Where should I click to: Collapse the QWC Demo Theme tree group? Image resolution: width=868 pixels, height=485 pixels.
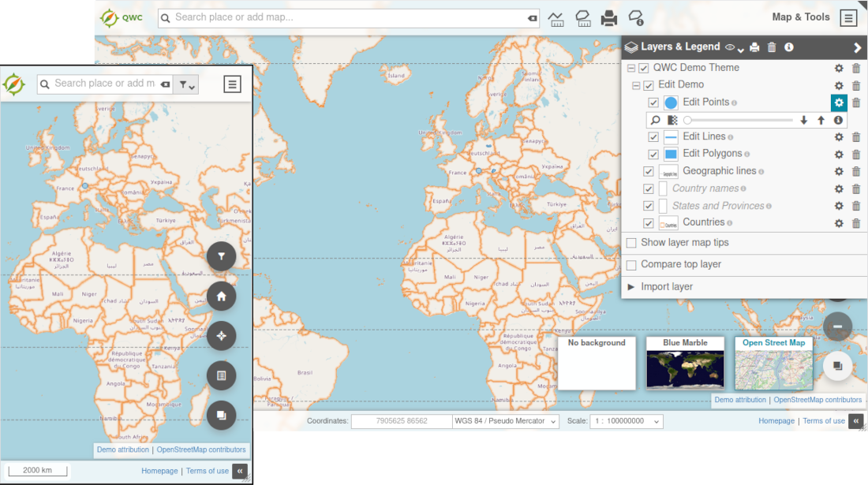coord(631,69)
